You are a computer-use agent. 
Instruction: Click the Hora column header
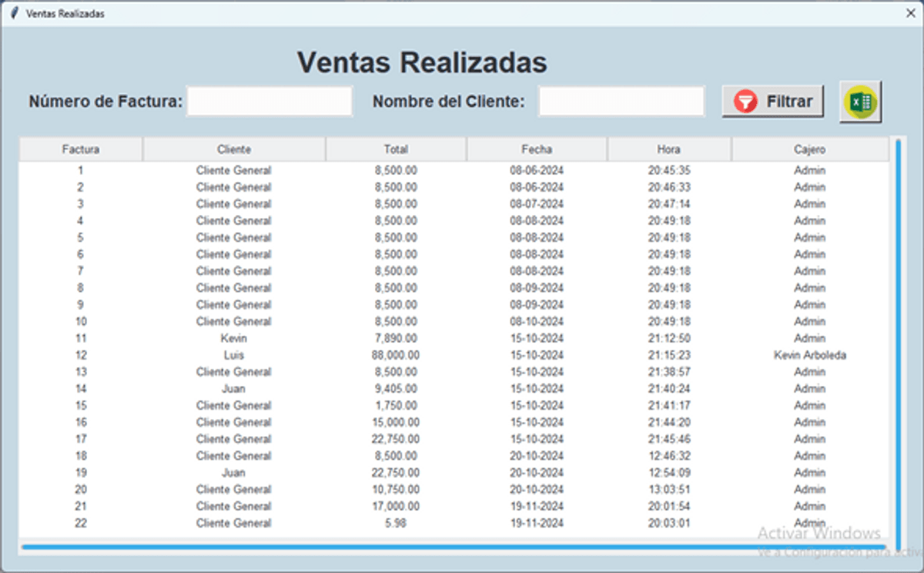coord(668,149)
